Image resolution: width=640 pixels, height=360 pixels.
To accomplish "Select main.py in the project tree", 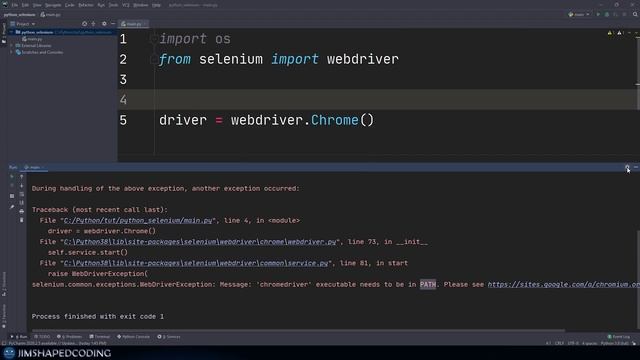I will point(33,39).
